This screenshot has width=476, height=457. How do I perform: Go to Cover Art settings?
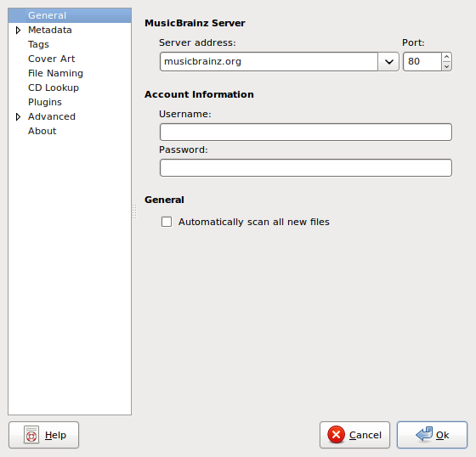coord(51,59)
